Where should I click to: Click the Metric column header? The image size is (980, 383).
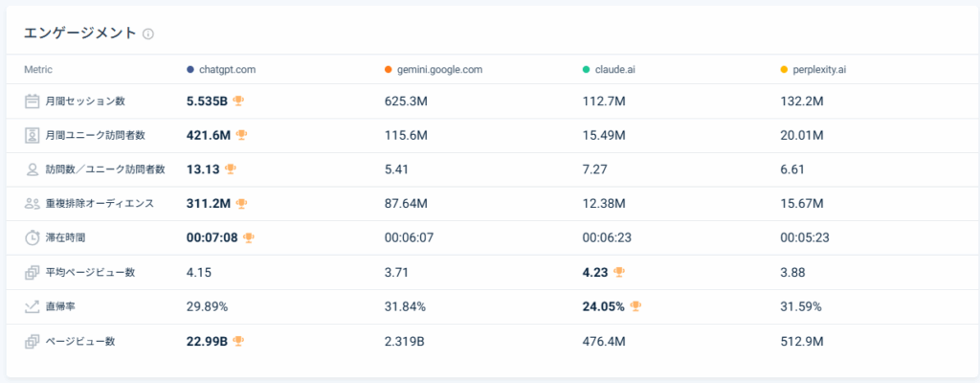pyautogui.click(x=37, y=70)
